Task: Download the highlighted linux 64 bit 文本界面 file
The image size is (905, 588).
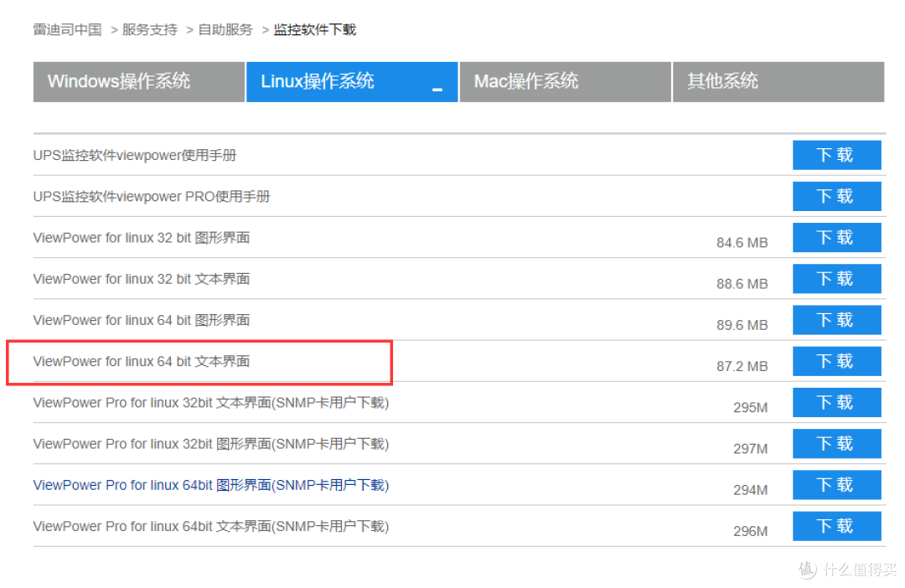Action: (836, 361)
